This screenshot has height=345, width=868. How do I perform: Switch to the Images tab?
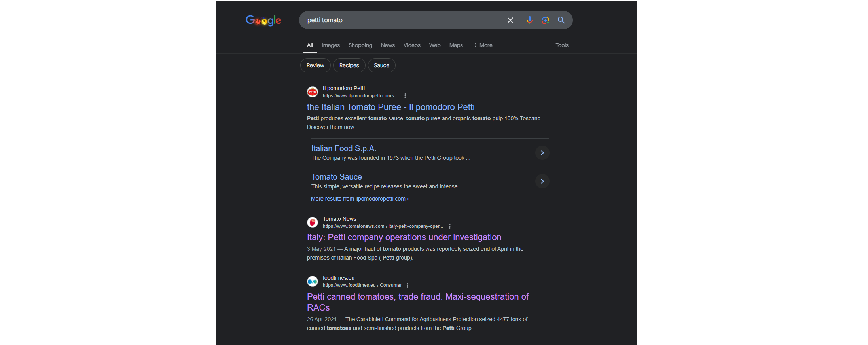[x=331, y=45]
